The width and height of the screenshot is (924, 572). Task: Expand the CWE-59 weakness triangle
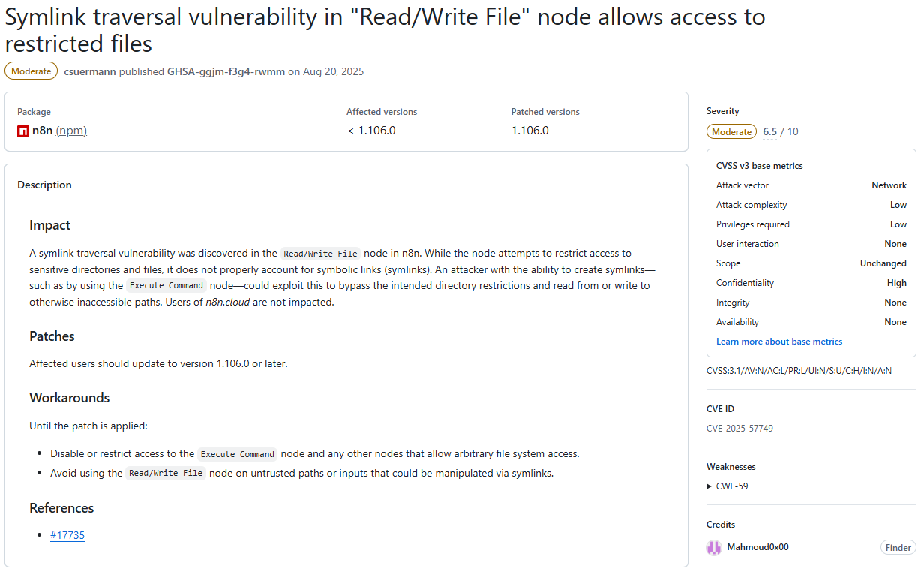tap(709, 486)
